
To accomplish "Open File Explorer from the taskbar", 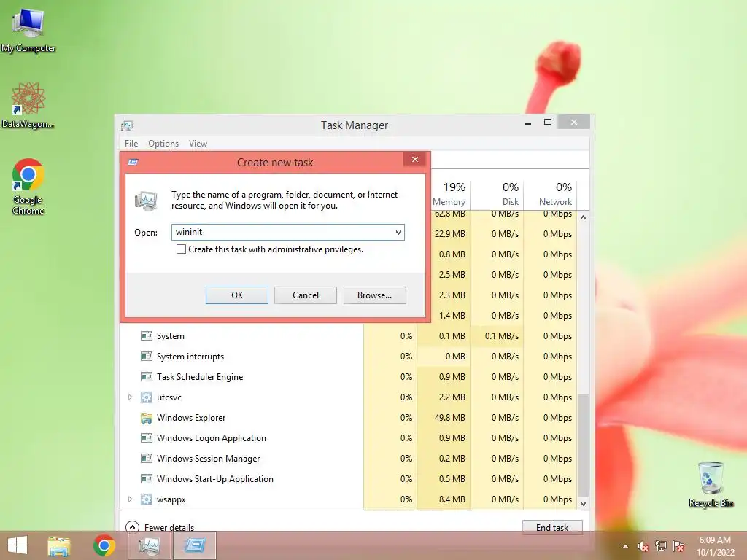I will click(59, 545).
